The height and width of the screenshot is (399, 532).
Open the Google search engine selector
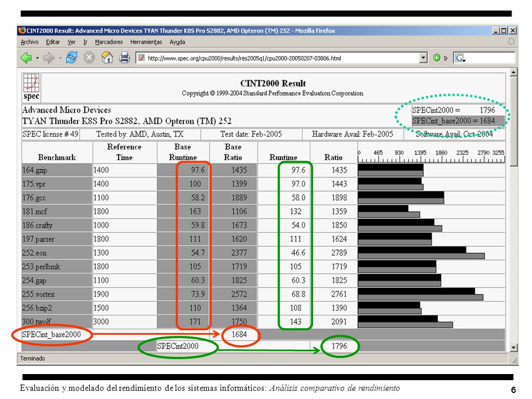click(x=460, y=58)
